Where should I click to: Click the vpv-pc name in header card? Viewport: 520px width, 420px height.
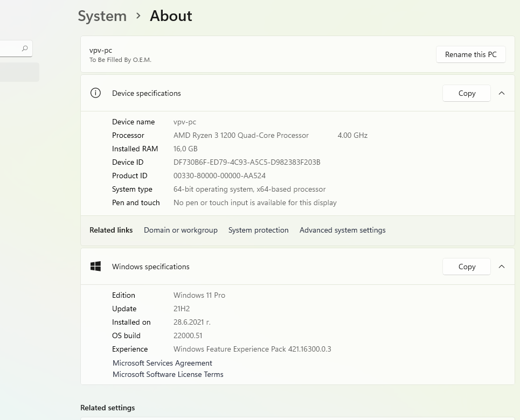(101, 51)
